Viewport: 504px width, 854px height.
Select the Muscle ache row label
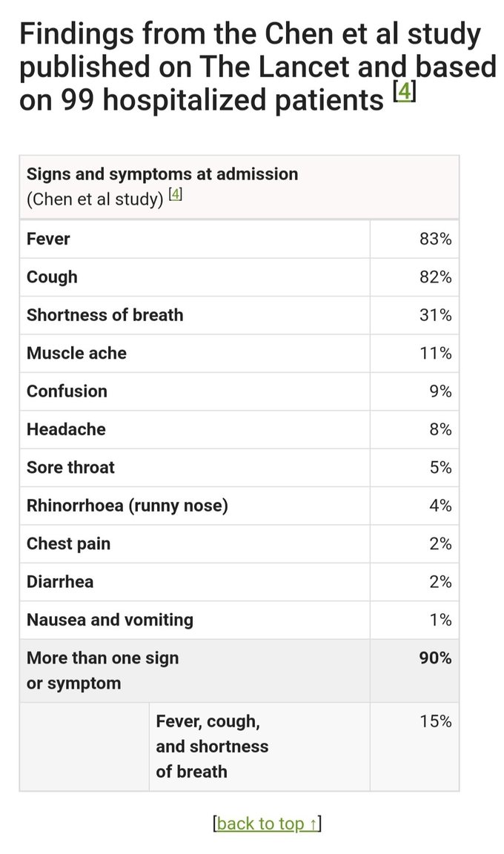point(77,353)
